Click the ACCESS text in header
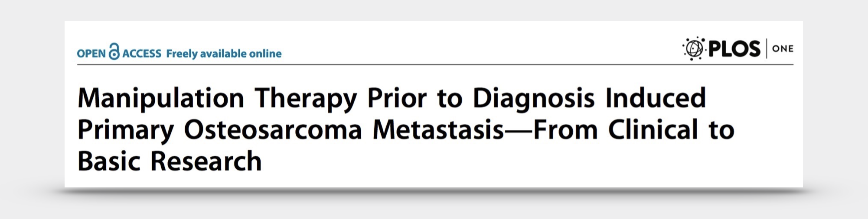 pos(142,54)
